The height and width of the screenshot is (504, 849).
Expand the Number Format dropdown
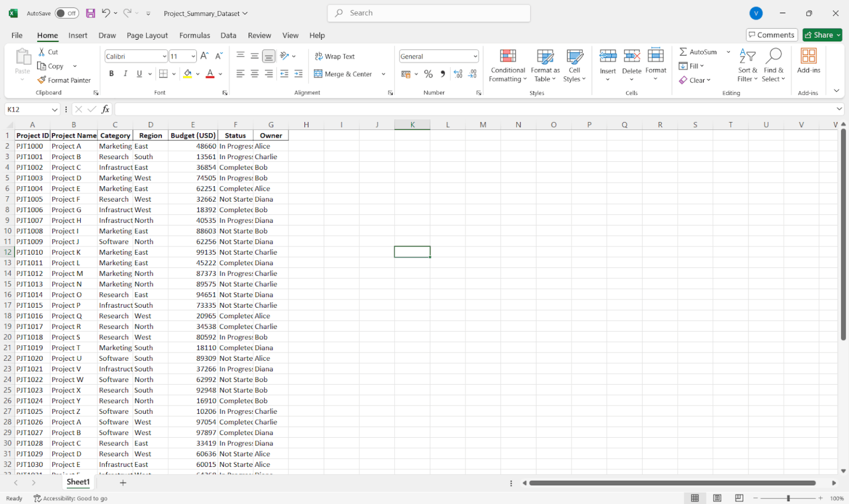tap(473, 56)
